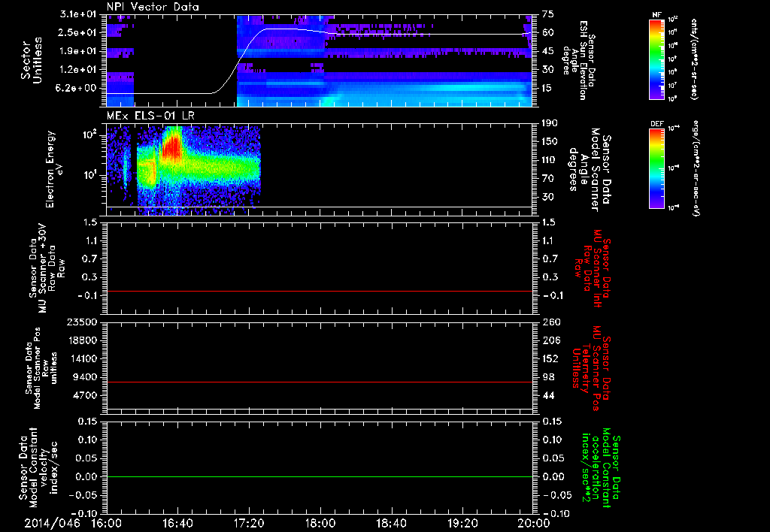Click the NF flux color bar
The height and width of the screenshot is (532, 770).
click(x=657, y=59)
